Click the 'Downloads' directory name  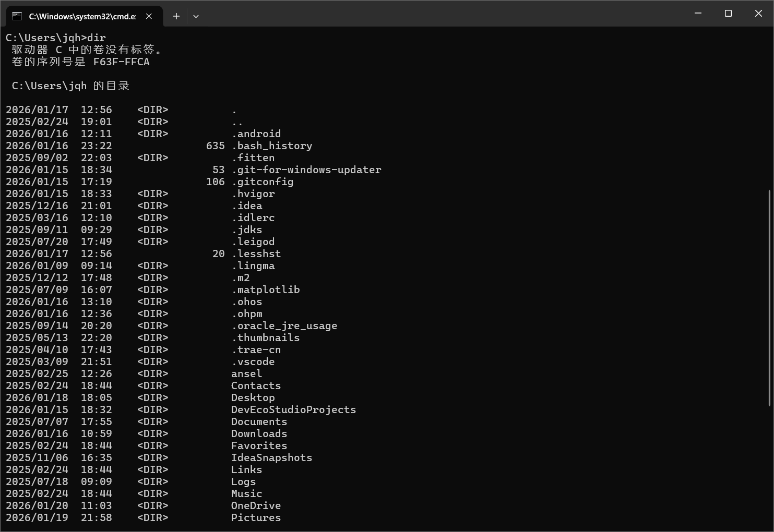click(x=259, y=433)
